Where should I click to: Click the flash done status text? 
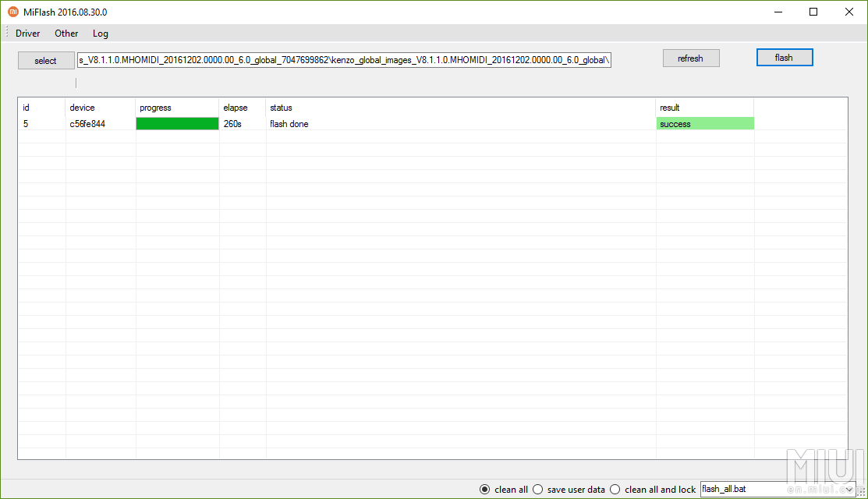click(289, 124)
